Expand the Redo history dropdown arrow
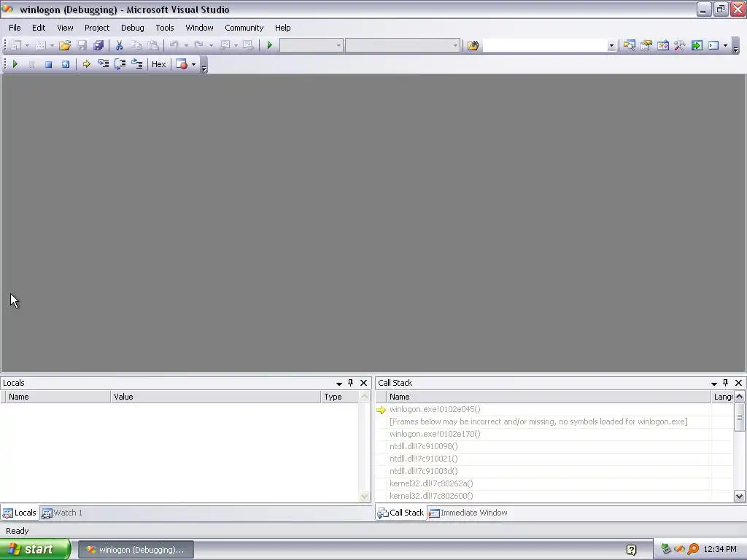Image resolution: width=747 pixels, height=560 pixels. [211, 46]
